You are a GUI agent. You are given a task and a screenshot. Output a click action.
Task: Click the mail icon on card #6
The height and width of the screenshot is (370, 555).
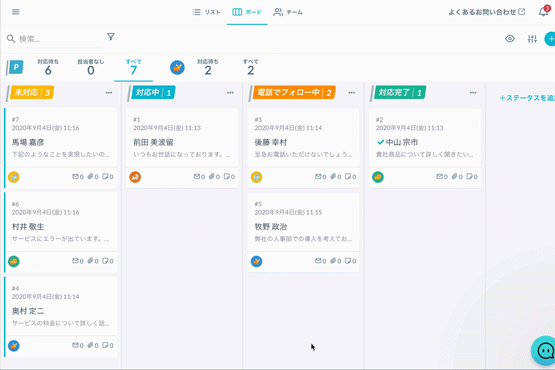[x=75, y=261]
